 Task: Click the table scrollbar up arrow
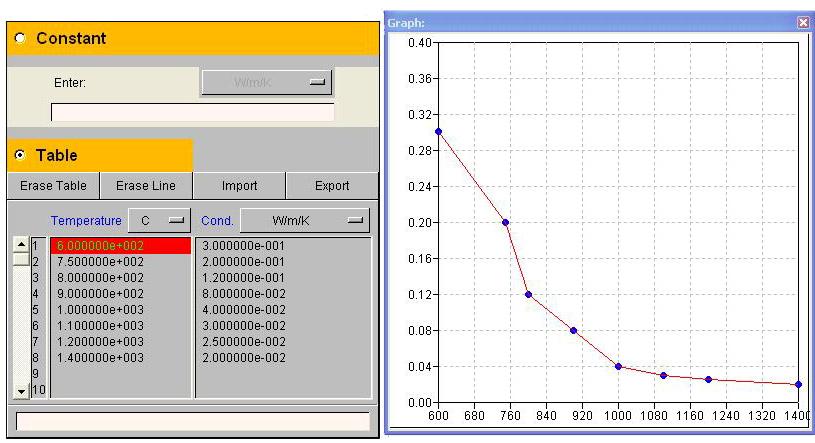point(21,244)
